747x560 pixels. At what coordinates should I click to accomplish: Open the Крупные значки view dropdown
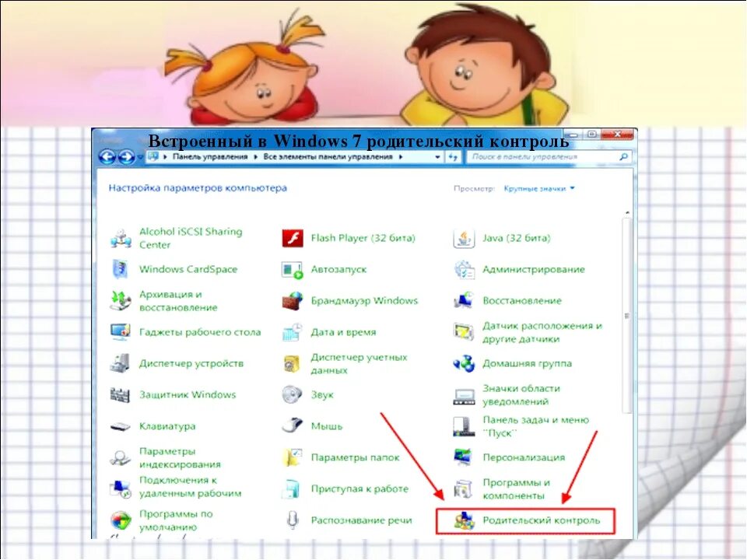539,188
